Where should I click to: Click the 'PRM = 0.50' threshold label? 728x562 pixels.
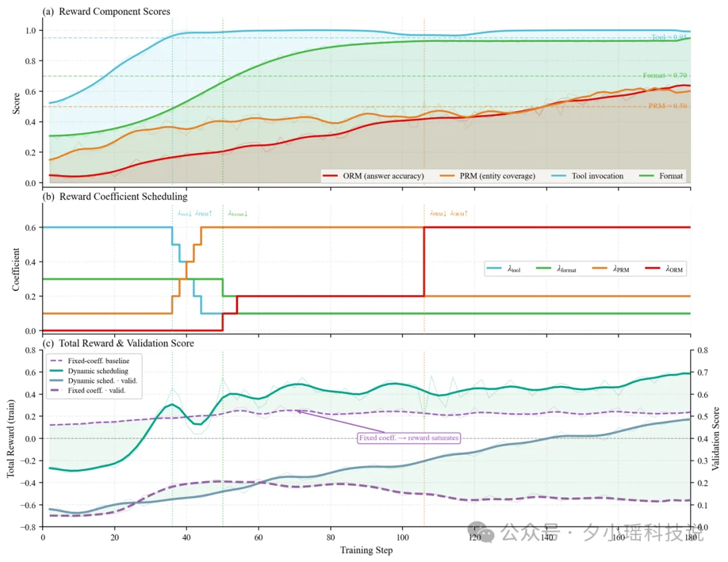(x=667, y=106)
